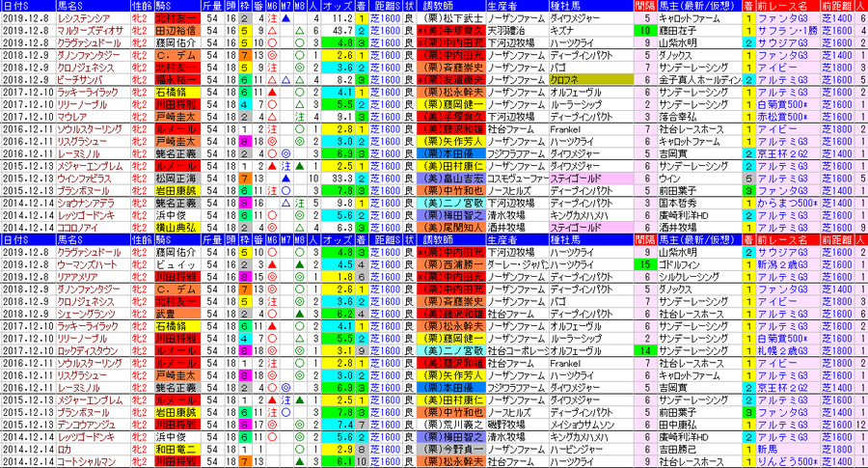Click 前距離 header in the top table
868x468 pixels.
(836, 6)
